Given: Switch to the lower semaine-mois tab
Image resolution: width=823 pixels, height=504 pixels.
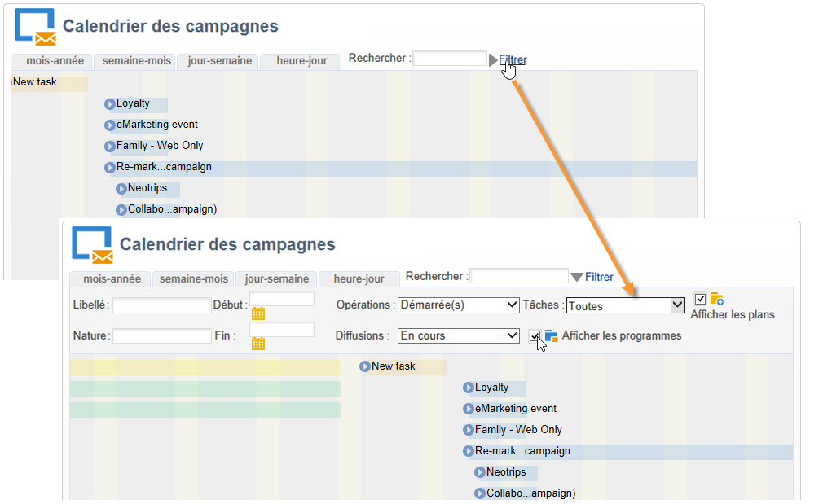Looking at the screenshot, I should click(193, 278).
